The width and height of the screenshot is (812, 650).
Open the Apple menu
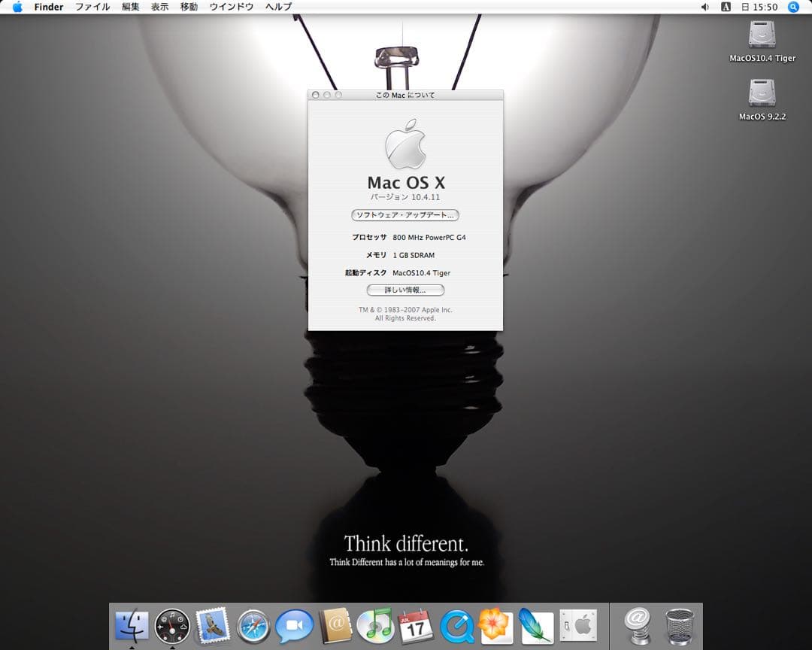click(17, 7)
